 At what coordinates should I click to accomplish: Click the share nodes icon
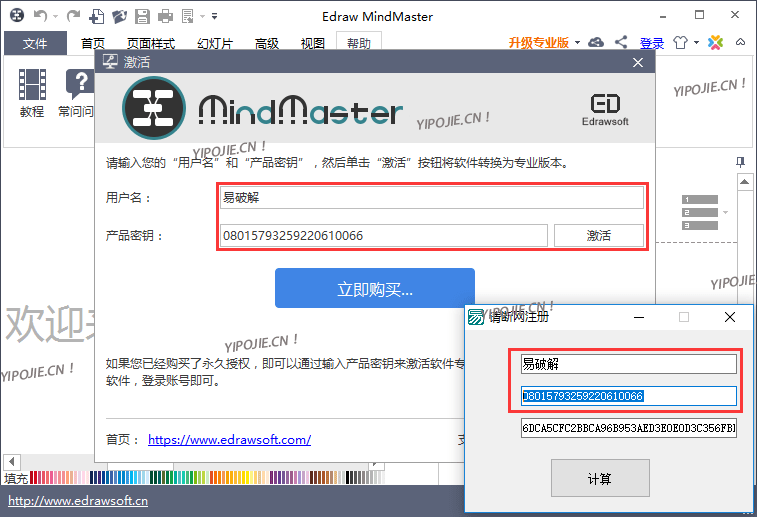click(x=621, y=42)
